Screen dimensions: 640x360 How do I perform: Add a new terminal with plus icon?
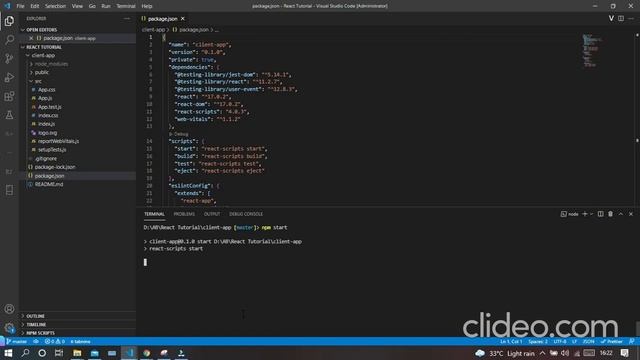click(584, 214)
